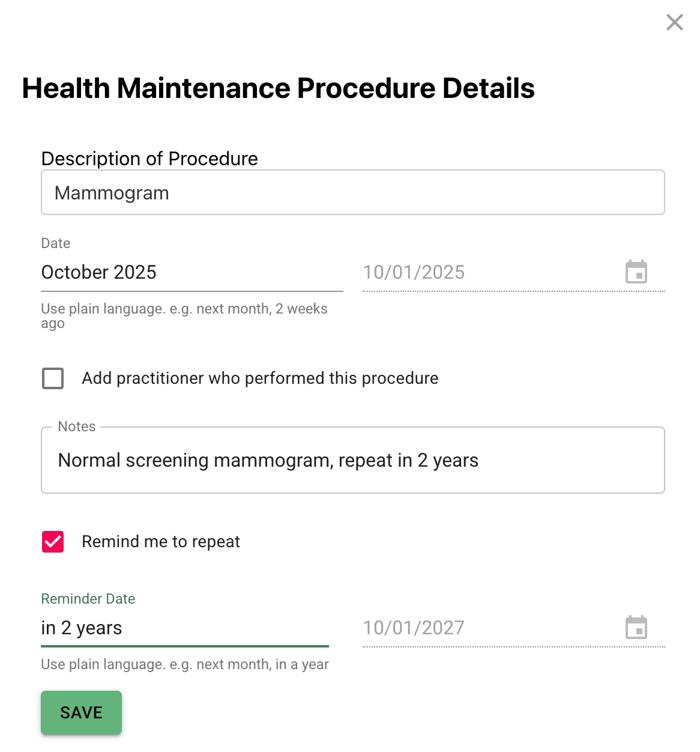Click the 'Notes' field legend label

(x=77, y=426)
